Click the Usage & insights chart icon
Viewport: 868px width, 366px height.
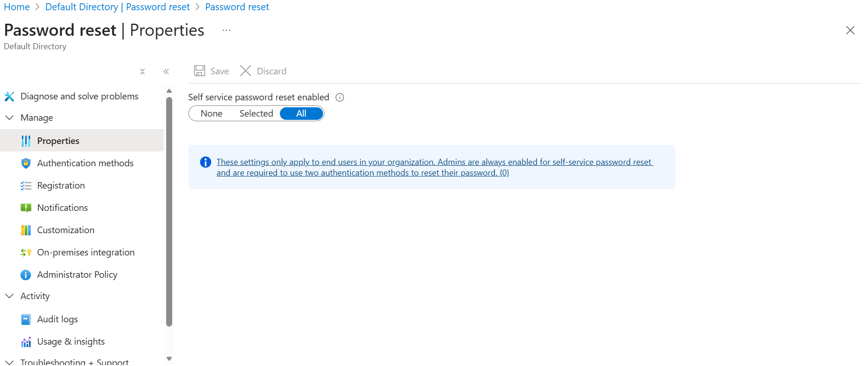tap(26, 342)
